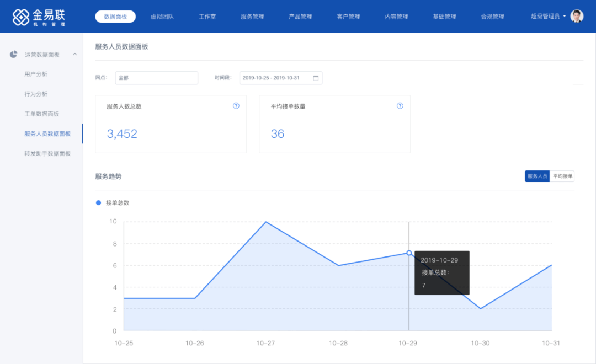This screenshot has height=364, width=596.
Task: Click the 服务趋势 section heading
Action: click(x=108, y=176)
